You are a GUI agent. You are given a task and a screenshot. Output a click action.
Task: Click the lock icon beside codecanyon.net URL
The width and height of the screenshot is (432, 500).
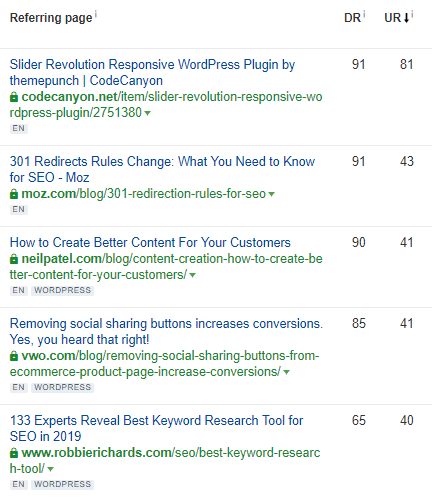[14, 97]
